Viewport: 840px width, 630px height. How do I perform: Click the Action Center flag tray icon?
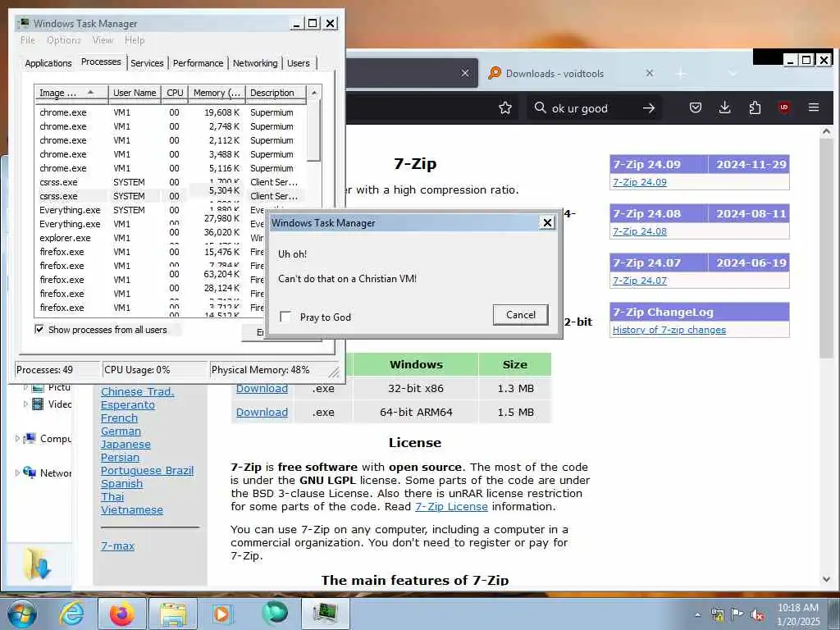(x=737, y=614)
